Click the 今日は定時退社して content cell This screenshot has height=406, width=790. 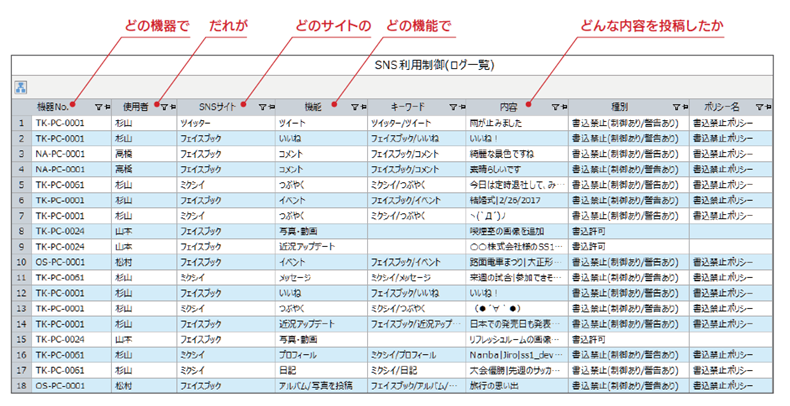click(x=517, y=185)
